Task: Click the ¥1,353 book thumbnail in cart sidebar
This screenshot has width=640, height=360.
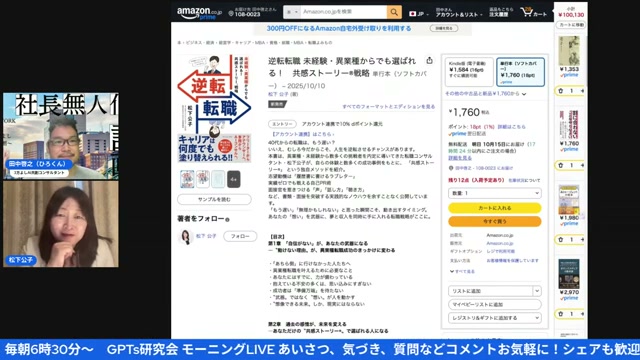Action: [569, 51]
